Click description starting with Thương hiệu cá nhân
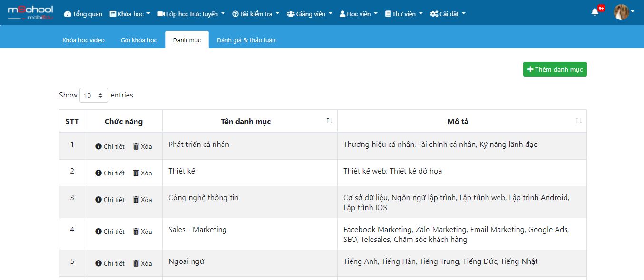 pyautogui.click(x=440, y=144)
